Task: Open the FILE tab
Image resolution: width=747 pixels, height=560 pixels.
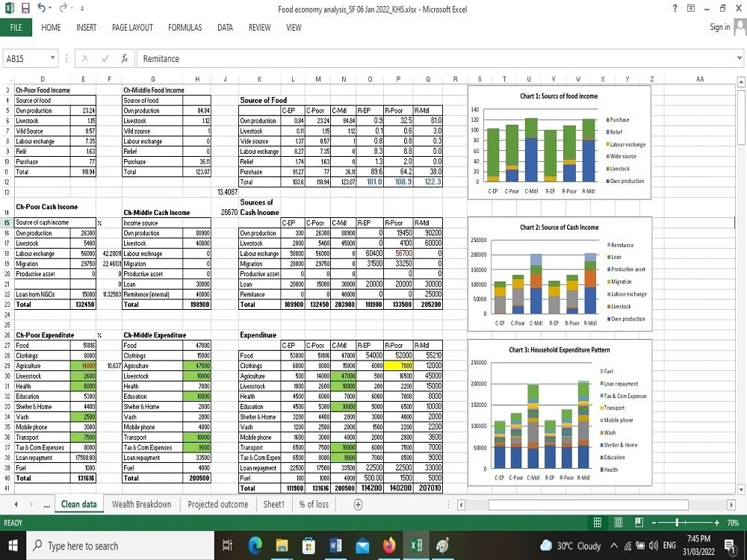Action: click(x=16, y=27)
